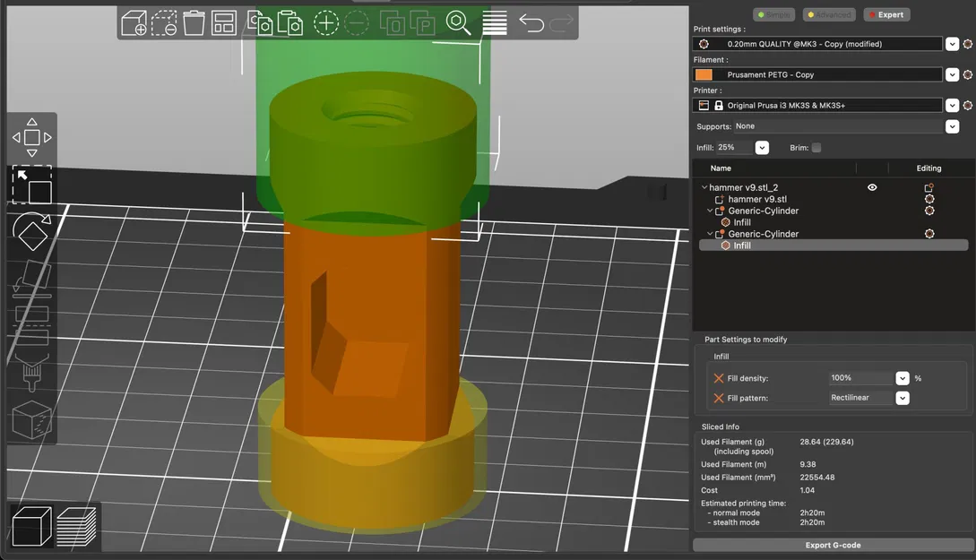Viewport: 976px width, 560px height.
Task: Hide hammer v9.stl_2 using eye icon
Action: point(872,187)
